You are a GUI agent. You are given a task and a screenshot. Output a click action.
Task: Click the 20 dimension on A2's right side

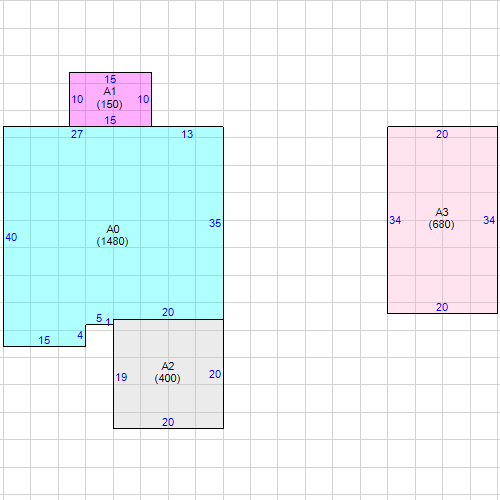point(215,374)
